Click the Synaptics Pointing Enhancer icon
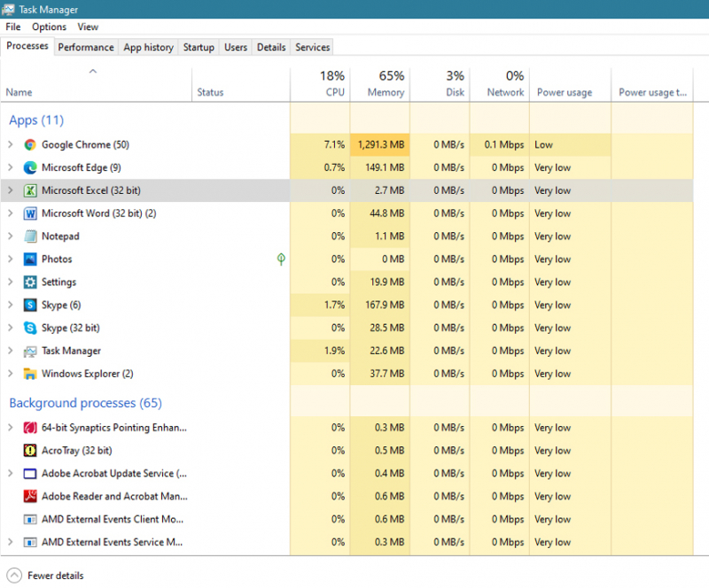The image size is (709, 588). [30, 428]
